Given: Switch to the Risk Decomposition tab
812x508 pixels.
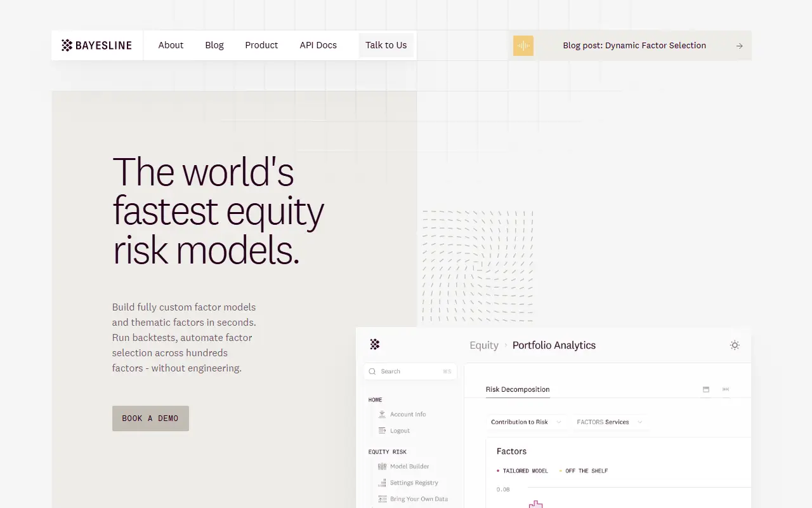Looking at the screenshot, I should 518,389.
